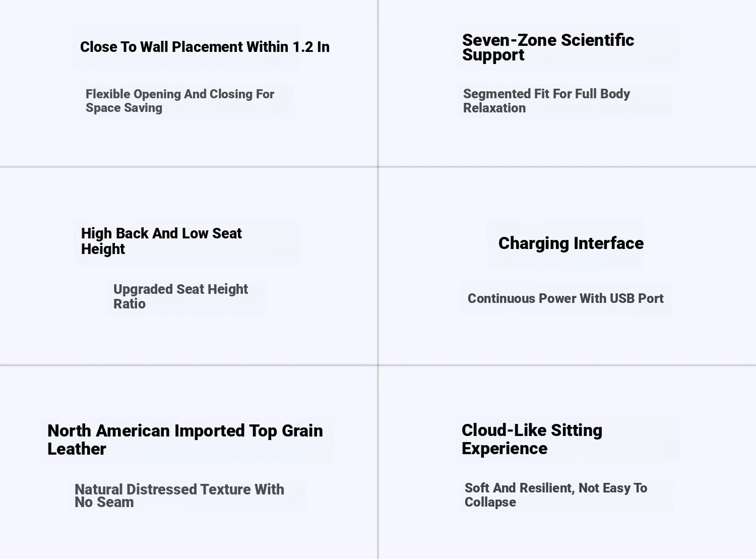Click 'Space Saving' line in Flexible Opening text

pos(124,108)
